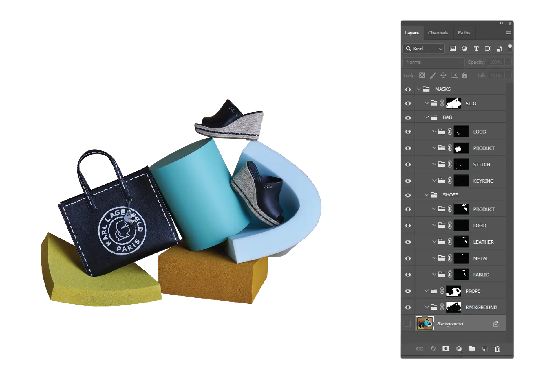Viewport: 556px width, 392px height.
Task: Select the PROPS mask thumbnail
Action: 453,291
